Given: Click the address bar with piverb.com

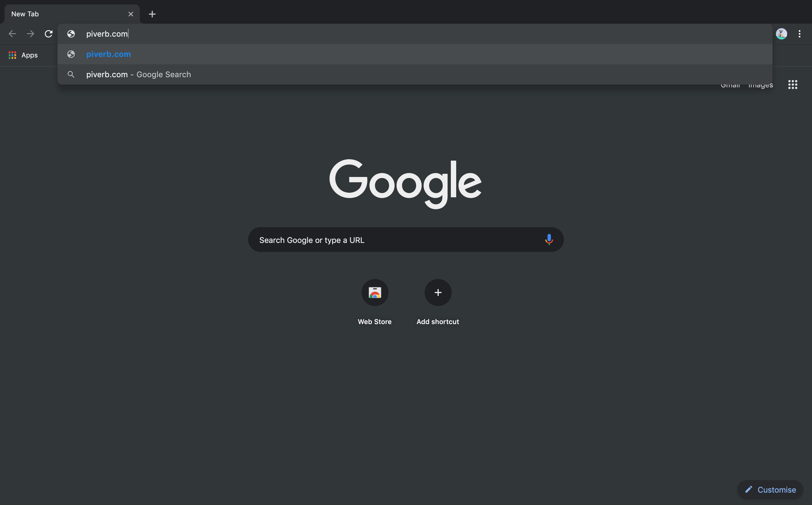Looking at the screenshot, I should pos(415,34).
